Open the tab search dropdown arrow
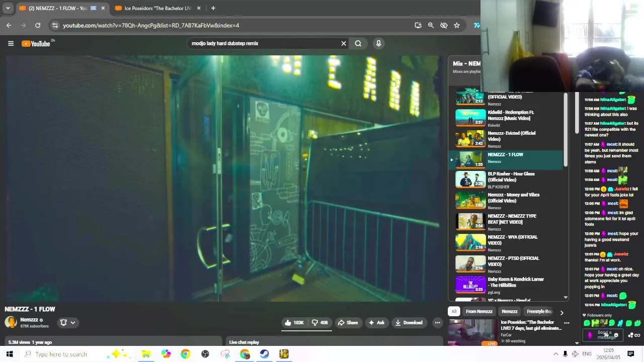644x362 pixels. 8,8
